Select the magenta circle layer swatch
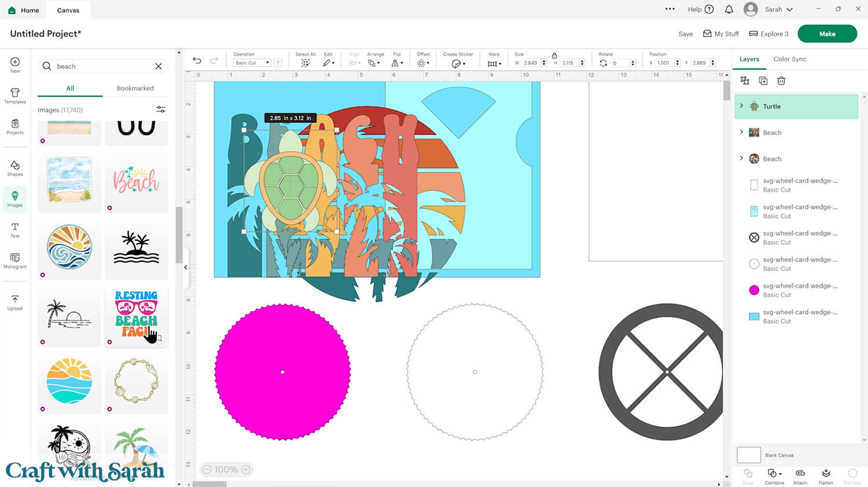868x487 pixels. click(754, 290)
